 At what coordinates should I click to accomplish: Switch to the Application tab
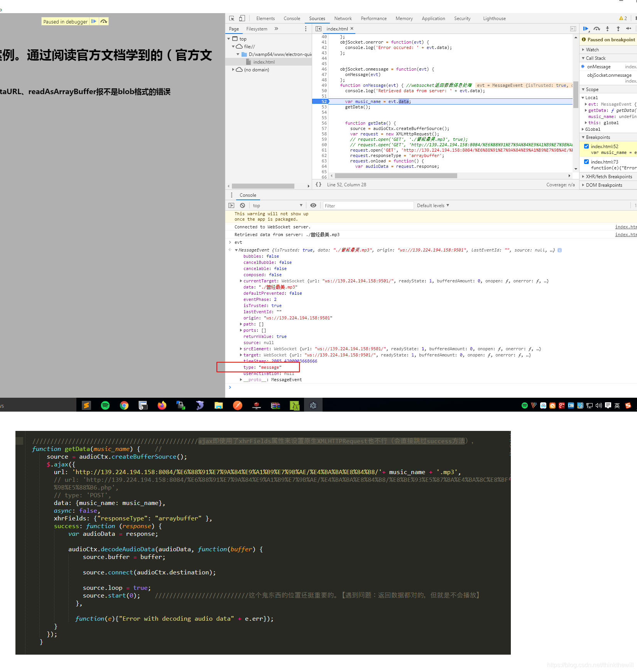tap(433, 18)
